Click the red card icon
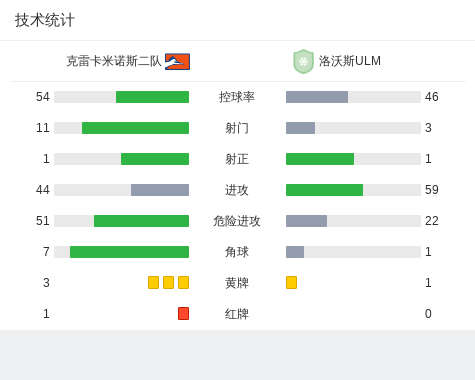 (183, 314)
